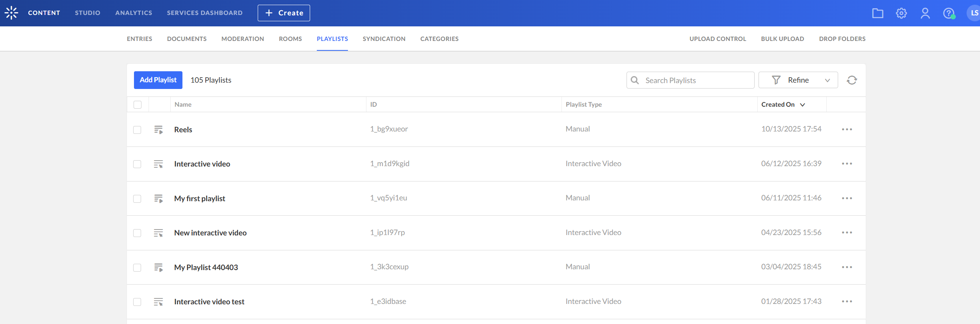Open the more actions menu for Reels
The image size is (980, 324).
point(847,130)
